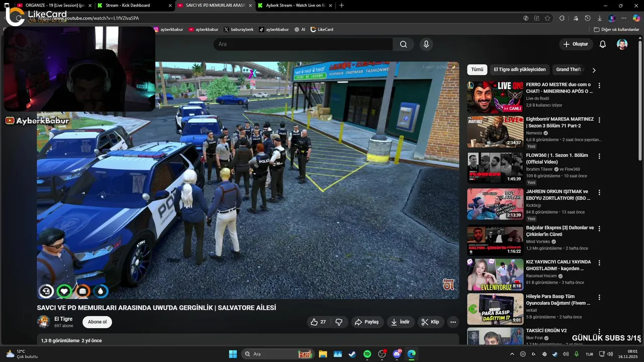Switch TUR keyboard language indicator

click(590, 354)
